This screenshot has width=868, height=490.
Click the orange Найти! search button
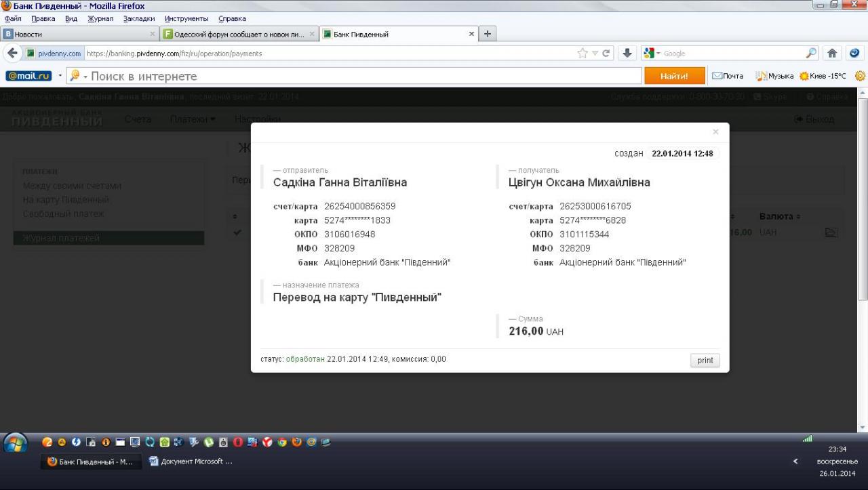[674, 76]
